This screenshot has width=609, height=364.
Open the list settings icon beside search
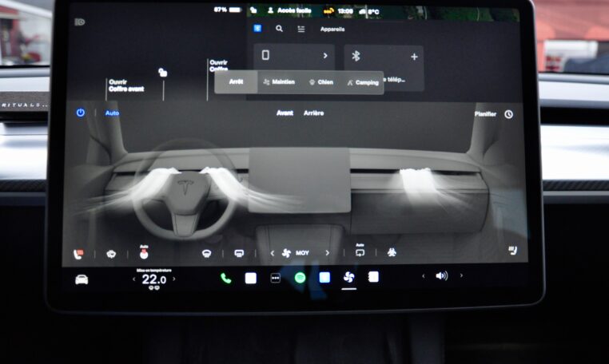pyautogui.click(x=301, y=29)
